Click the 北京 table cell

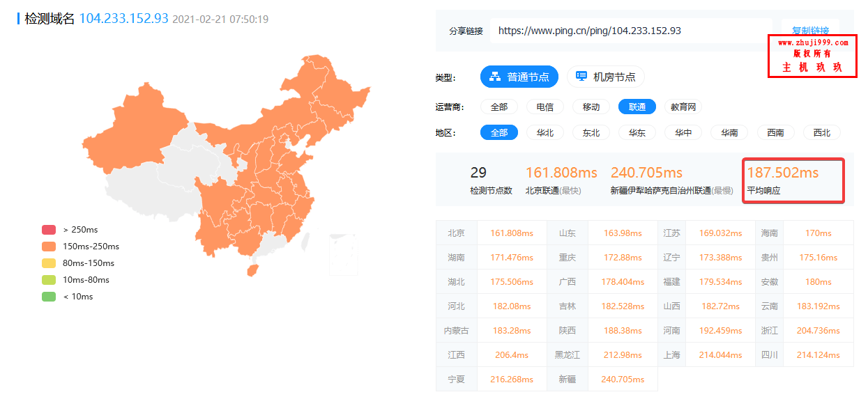click(x=457, y=233)
